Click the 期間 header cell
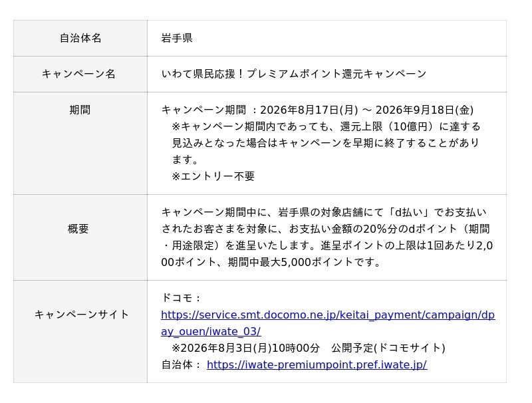 click(x=80, y=144)
